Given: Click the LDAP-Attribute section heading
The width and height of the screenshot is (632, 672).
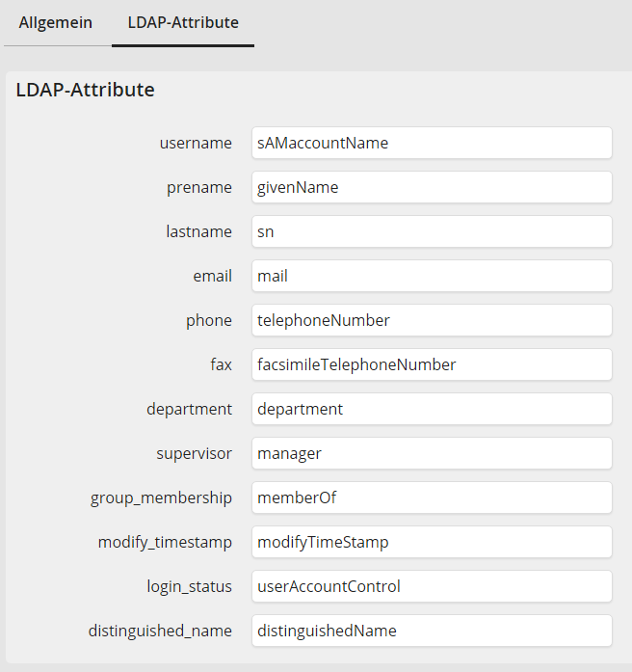Looking at the screenshot, I should tap(86, 91).
